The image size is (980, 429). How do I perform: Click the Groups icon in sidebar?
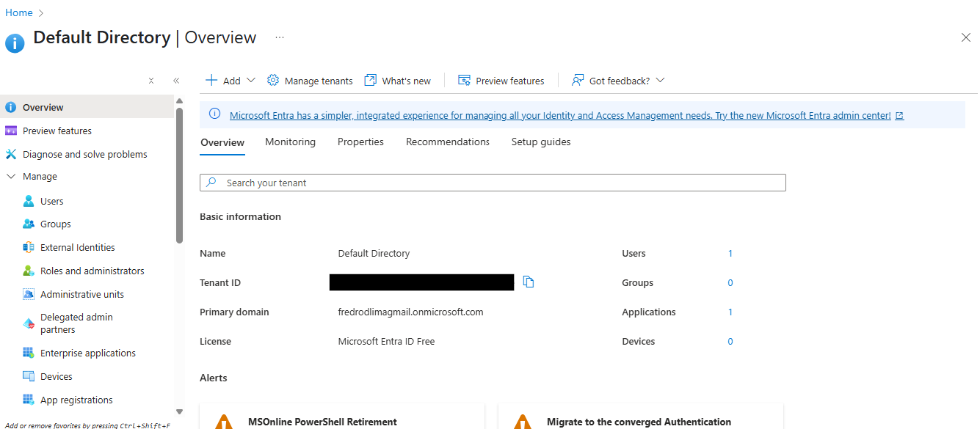(29, 224)
